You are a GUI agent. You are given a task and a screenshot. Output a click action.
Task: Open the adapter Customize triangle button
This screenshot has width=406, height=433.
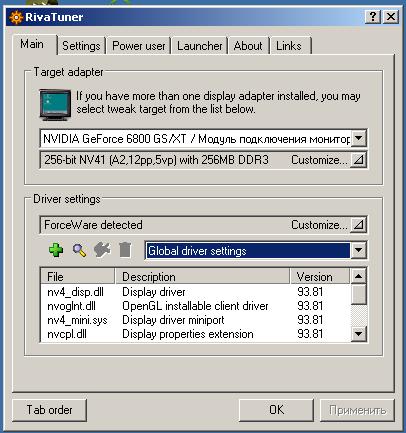[358, 160]
